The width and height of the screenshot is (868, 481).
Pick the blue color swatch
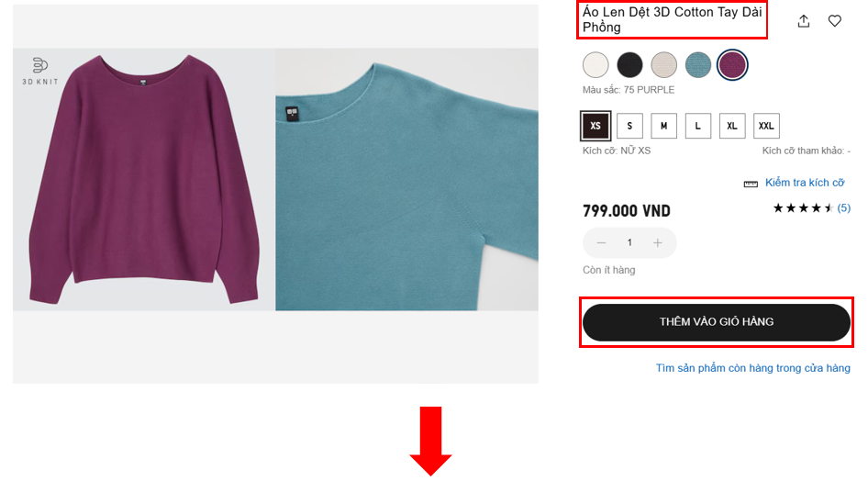pyautogui.click(x=698, y=65)
